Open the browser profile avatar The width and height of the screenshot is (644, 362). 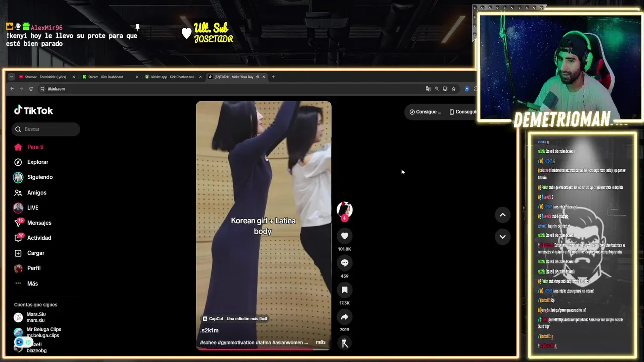click(x=467, y=89)
